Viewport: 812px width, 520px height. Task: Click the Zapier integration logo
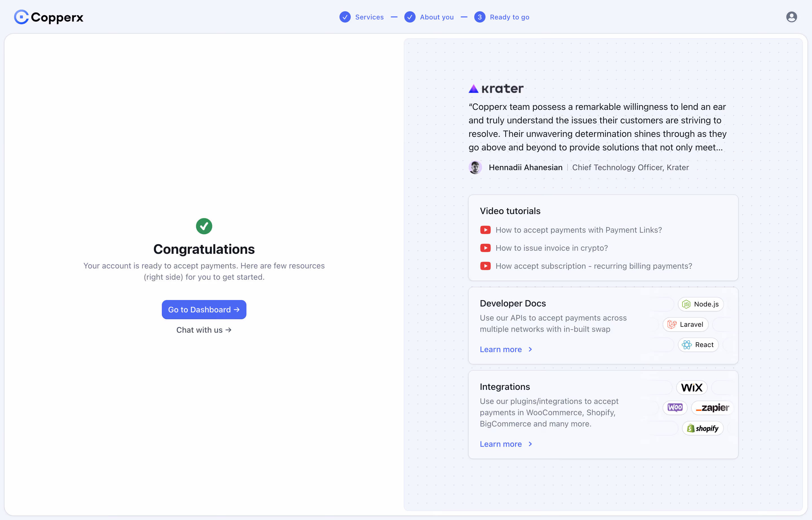point(712,408)
